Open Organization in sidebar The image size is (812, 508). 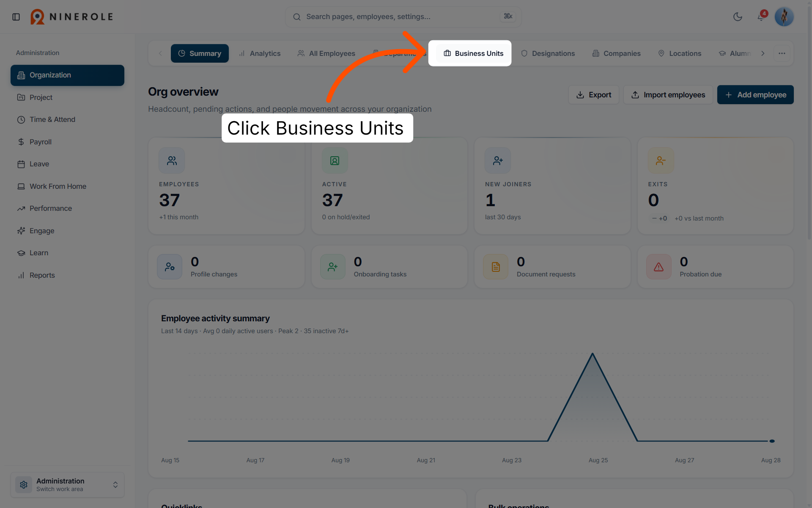(x=67, y=75)
